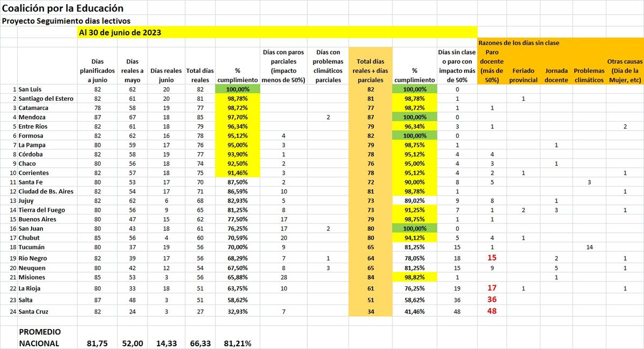Click the 'Feriado provincial' column header
The width and height of the screenshot is (644, 349).
524,75
